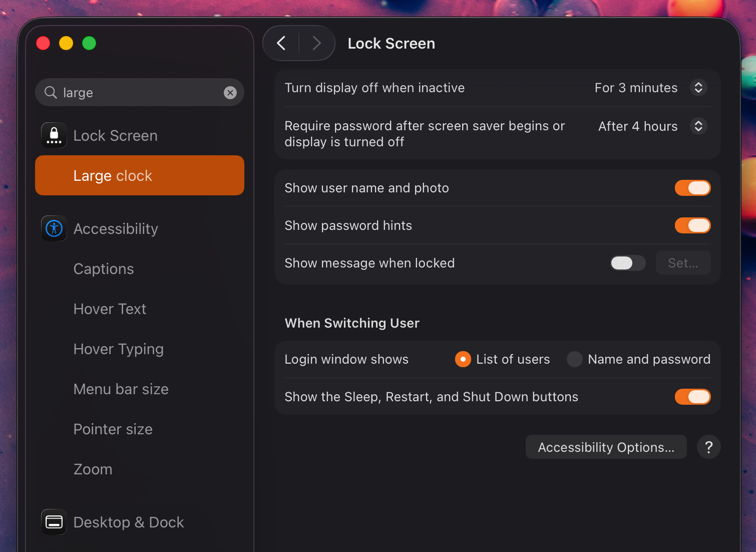Go back using the back arrow
Screen dimensions: 756x552
point(281,44)
